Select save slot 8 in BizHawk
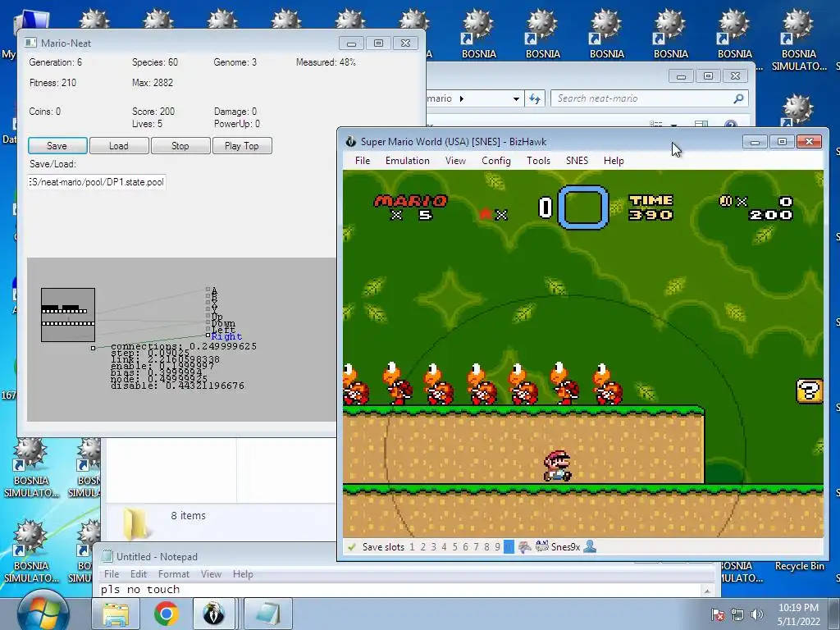This screenshot has width=840, height=630. tap(486, 547)
